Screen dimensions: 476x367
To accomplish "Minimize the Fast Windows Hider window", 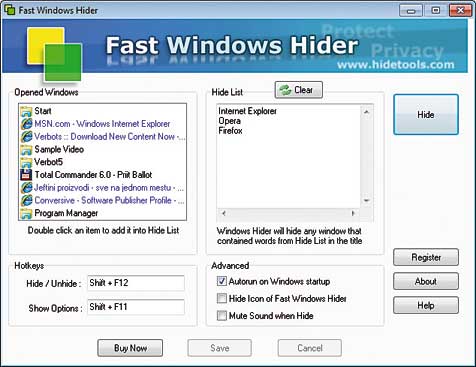I will [411, 10].
